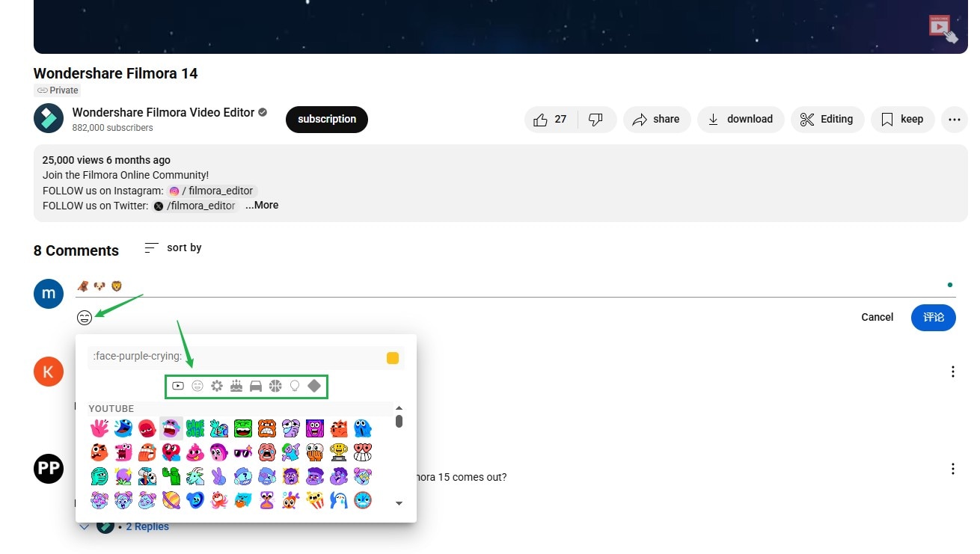
Task: Share the video
Action: pos(657,120)
